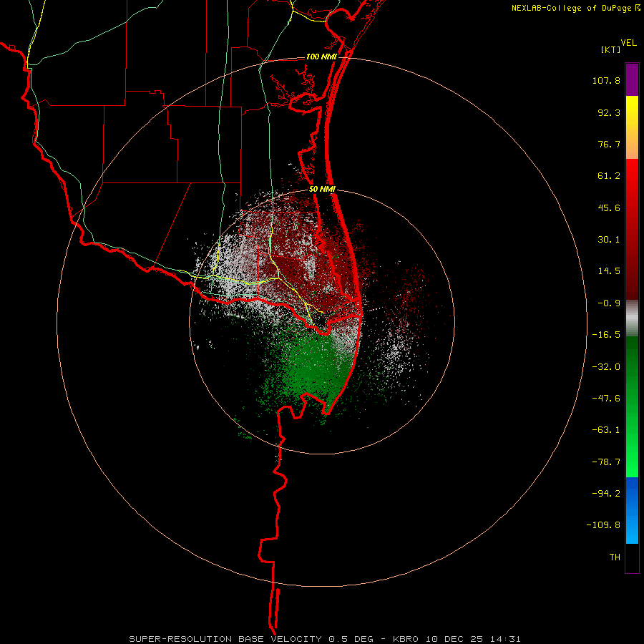This screenshot has height=644, width=644.
Task: Click the -47.6 legend value
Action: coord(606,399)
